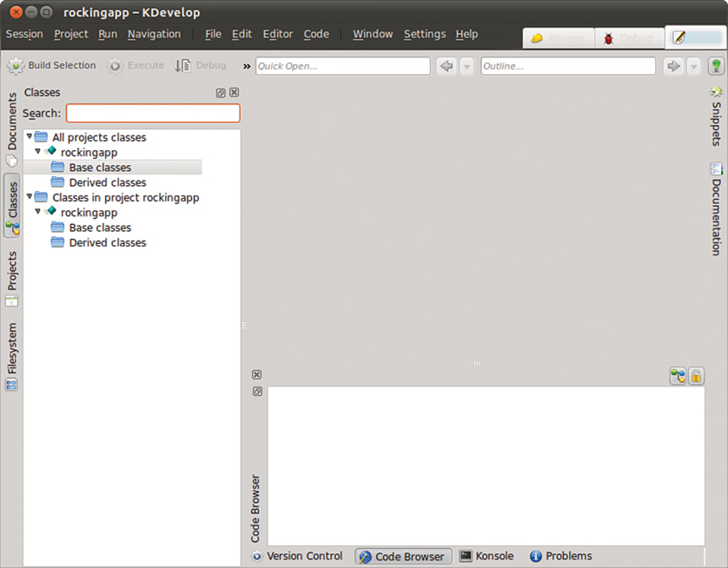The width and height of the screenshot is (728, 568).
Task: Select Derived classes under Classes in project
Action: coord(98,242)
